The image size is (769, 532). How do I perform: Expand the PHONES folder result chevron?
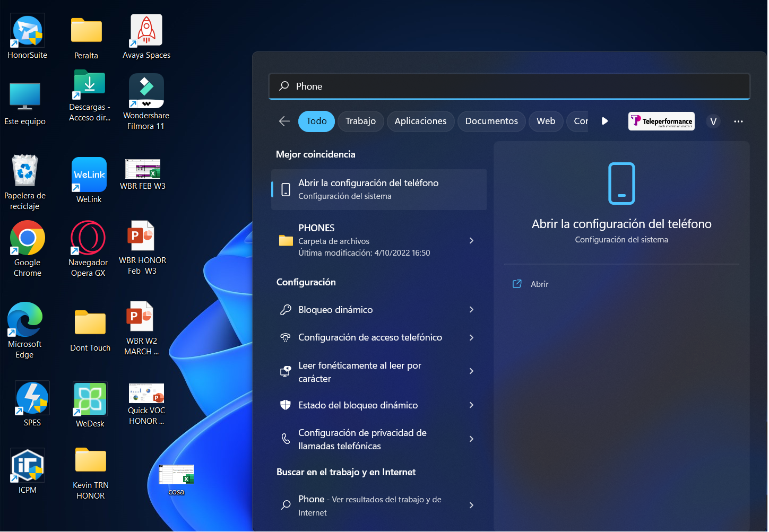471,241
